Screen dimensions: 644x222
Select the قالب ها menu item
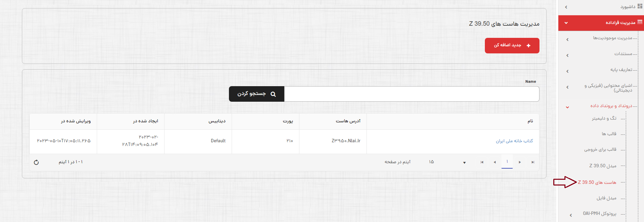click(609, 134)
